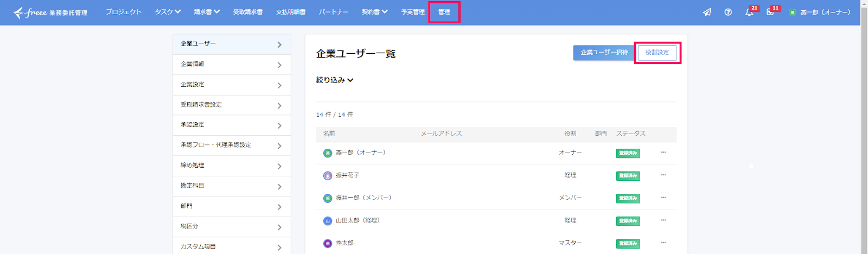Click the name 振井花子 in the list
The height and width of the screenshot is (254, 868).
click(x=347, y=175)
